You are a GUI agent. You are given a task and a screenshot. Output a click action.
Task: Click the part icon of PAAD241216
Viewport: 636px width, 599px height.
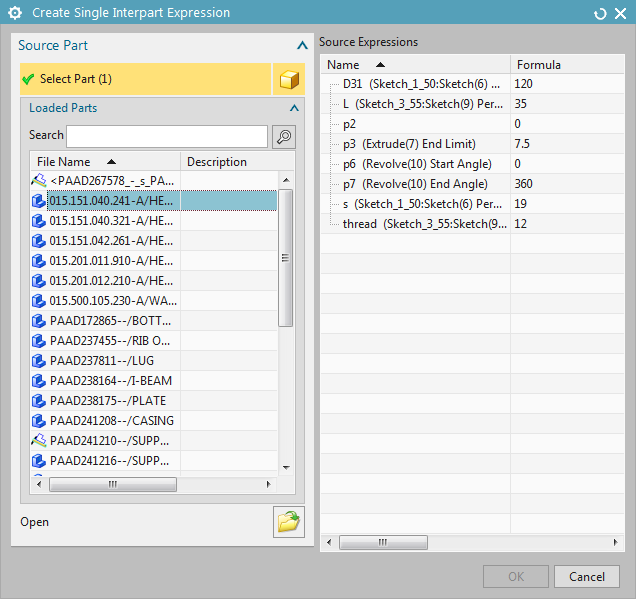pyautogui.click(x=39, y=461)
